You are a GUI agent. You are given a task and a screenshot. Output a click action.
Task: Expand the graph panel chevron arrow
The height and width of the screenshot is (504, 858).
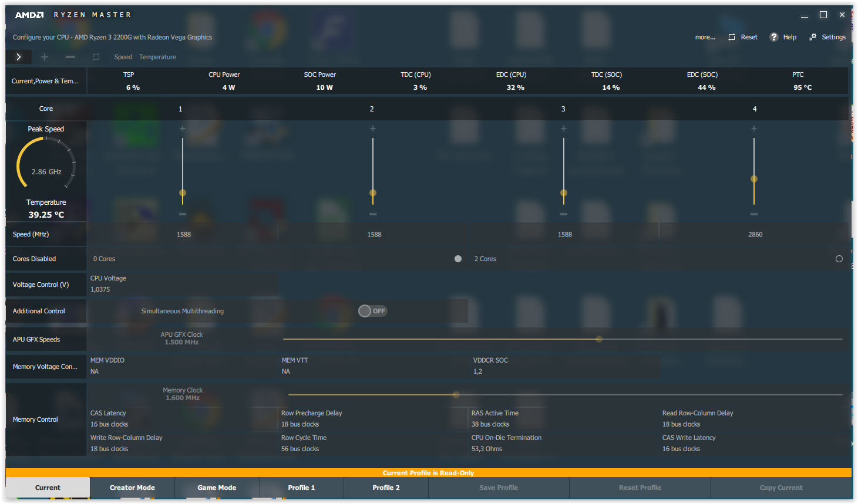[19, 57]
